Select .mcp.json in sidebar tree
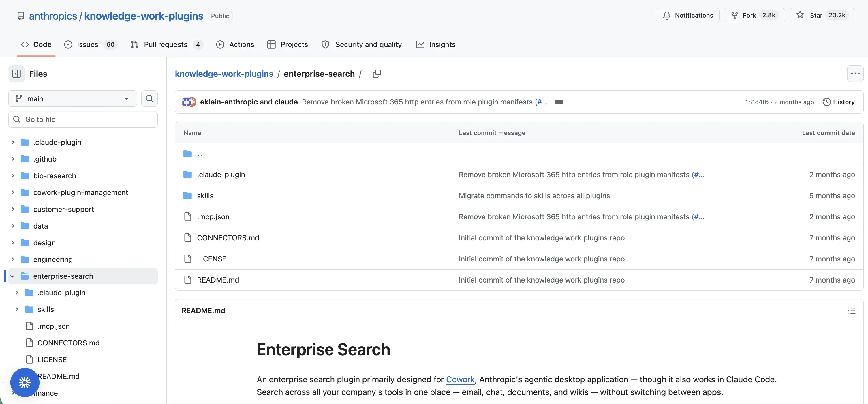The image size is (868, 404). pos(54,326)
